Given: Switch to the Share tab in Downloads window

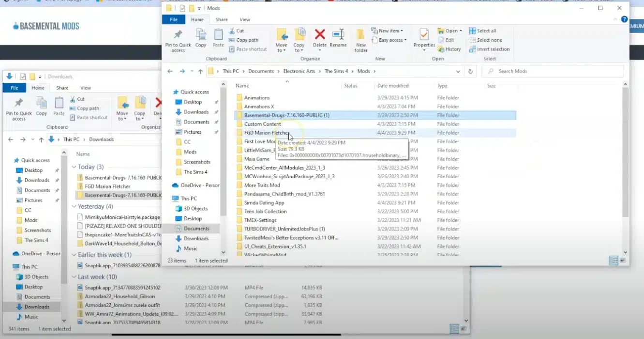Looking at the screenshot, I should (62, 88).
